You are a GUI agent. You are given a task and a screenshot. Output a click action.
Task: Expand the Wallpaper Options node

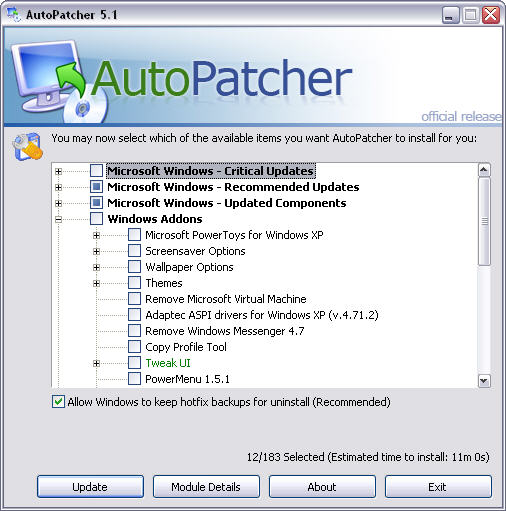pyautogui.click(x=96, y=267)
